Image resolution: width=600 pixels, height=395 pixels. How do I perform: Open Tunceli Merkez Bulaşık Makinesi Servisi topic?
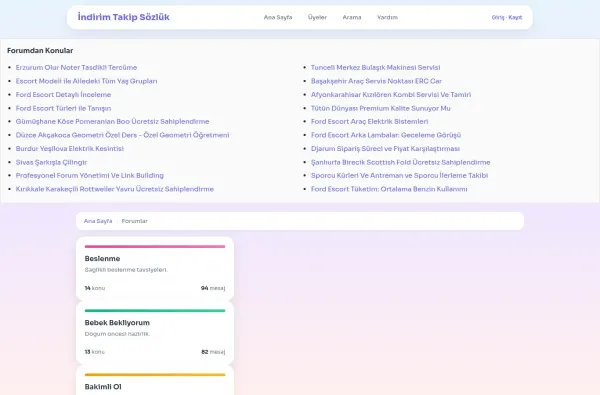pyautogui.click(x=375, y=67)
